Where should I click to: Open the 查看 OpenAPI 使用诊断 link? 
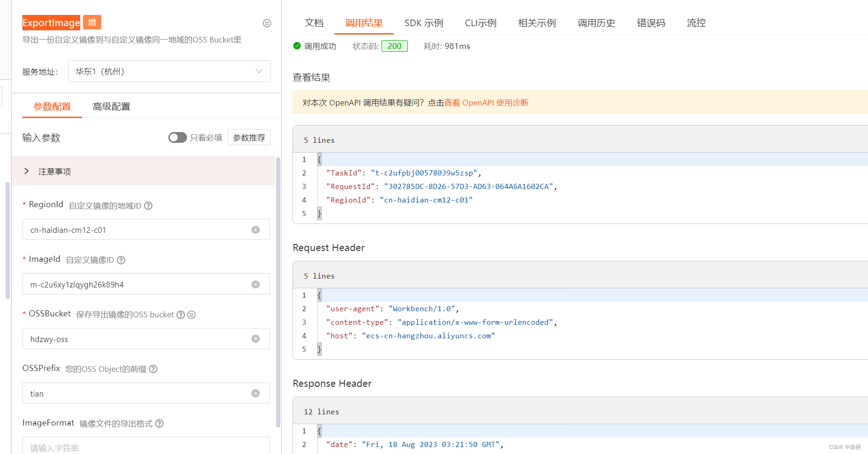point(486,103)
